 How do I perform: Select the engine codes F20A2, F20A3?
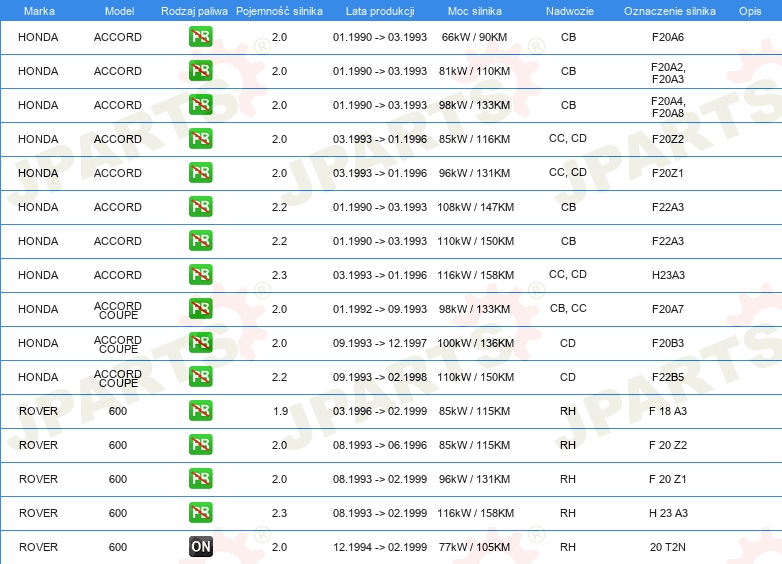(668, 73)
